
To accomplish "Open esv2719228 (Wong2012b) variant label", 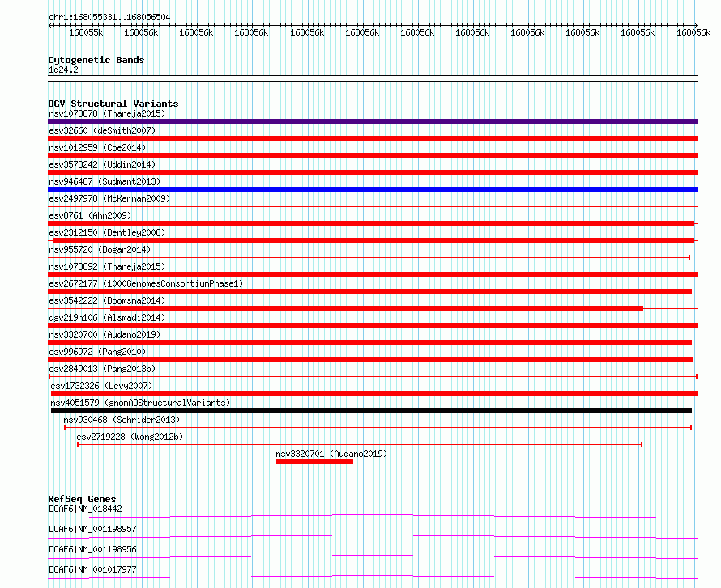I will click(x=130, y=437).
